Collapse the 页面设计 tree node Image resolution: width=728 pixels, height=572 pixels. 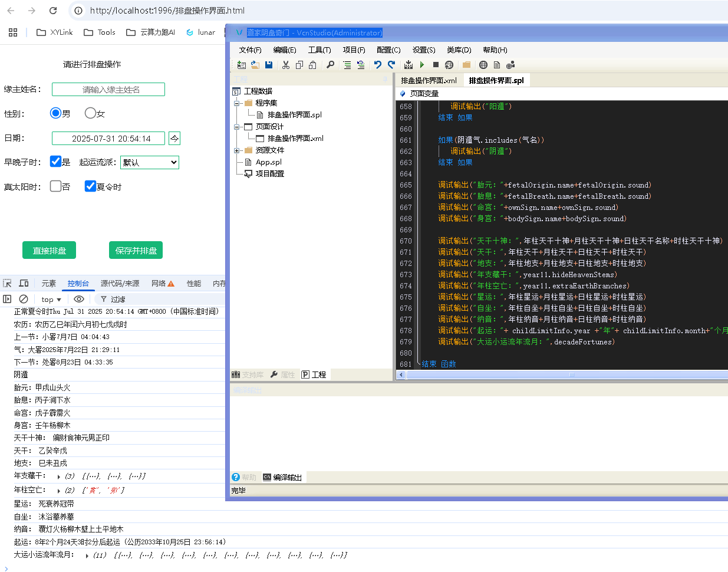pyautogui.click(x=236, y=127)
